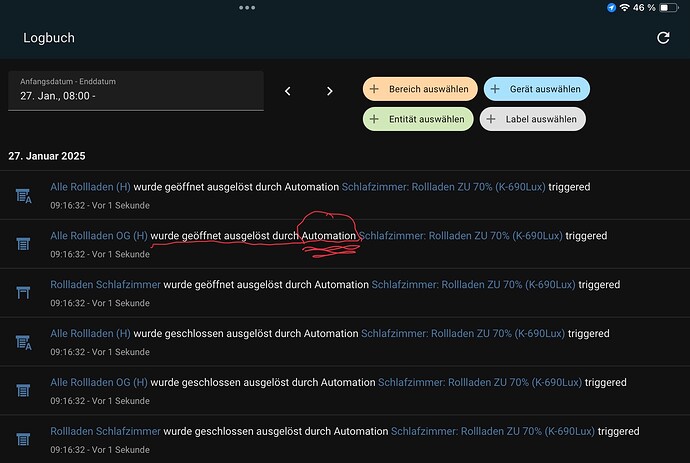This screenshot has width=690, height=463.
Task: Click closed shutter icon of last log entry
Action: [23, 439]
